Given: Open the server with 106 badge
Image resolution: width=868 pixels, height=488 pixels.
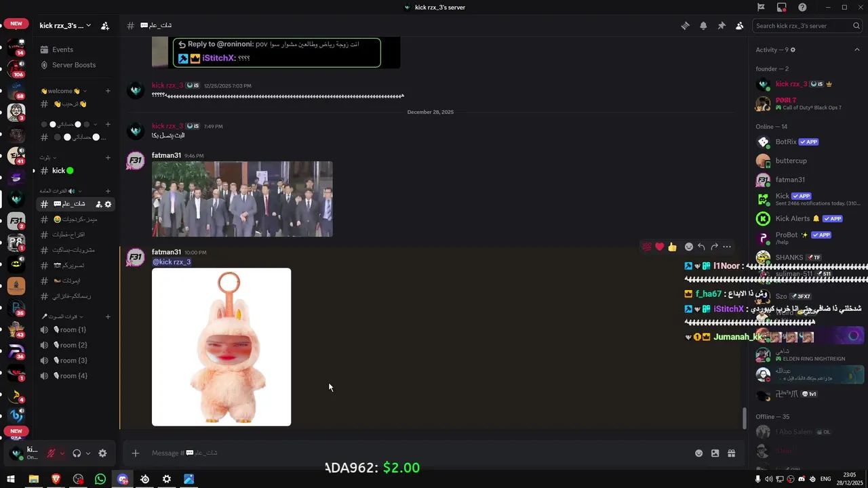Looking at the screenshot, I should click(16, 68).
